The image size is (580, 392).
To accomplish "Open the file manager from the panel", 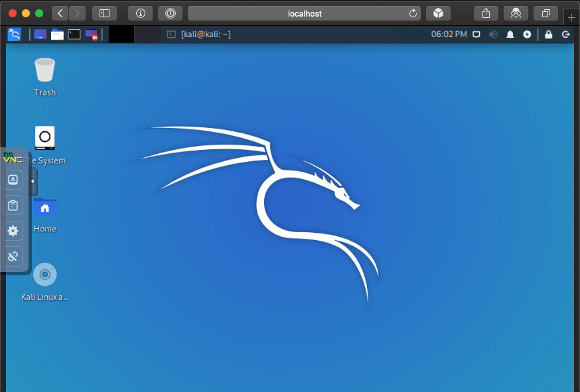I will coord(58,34).
